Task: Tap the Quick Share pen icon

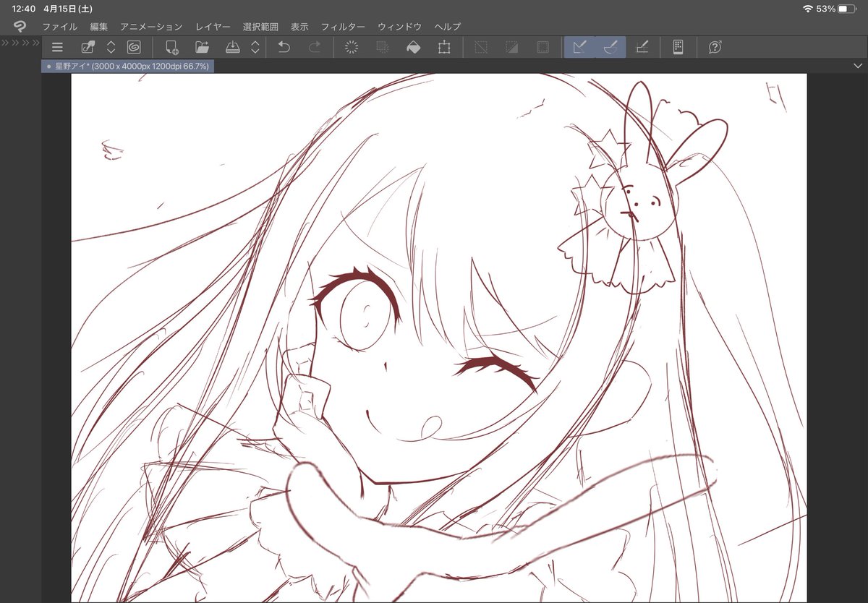Action: click(x=88, y=48)
